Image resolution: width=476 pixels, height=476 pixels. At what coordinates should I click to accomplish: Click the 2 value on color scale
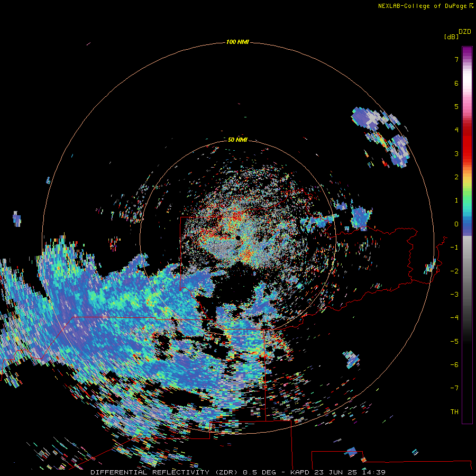(456, 177)
